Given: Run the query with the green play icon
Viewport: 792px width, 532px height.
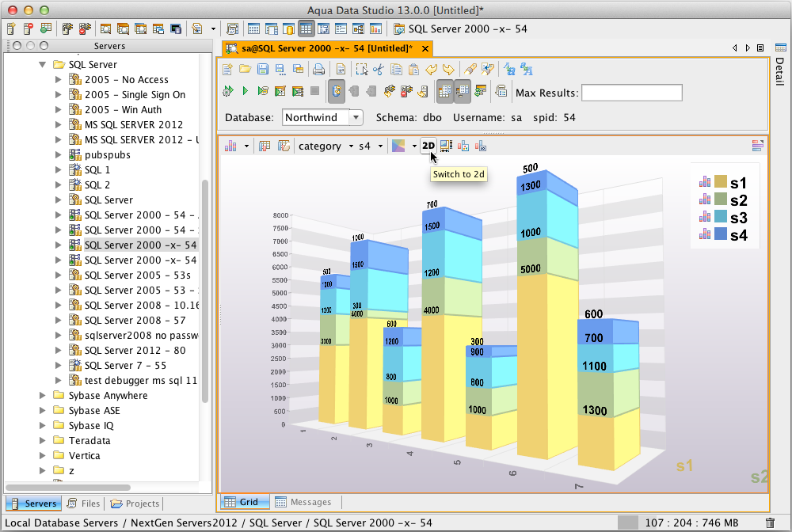Looking at the screenshot, I should [246, 92].
